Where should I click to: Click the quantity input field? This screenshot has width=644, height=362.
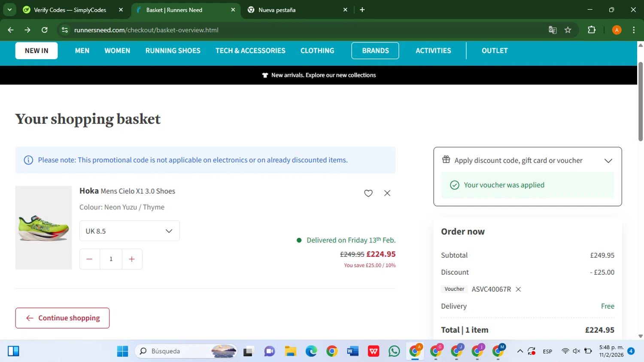point(111,259)
